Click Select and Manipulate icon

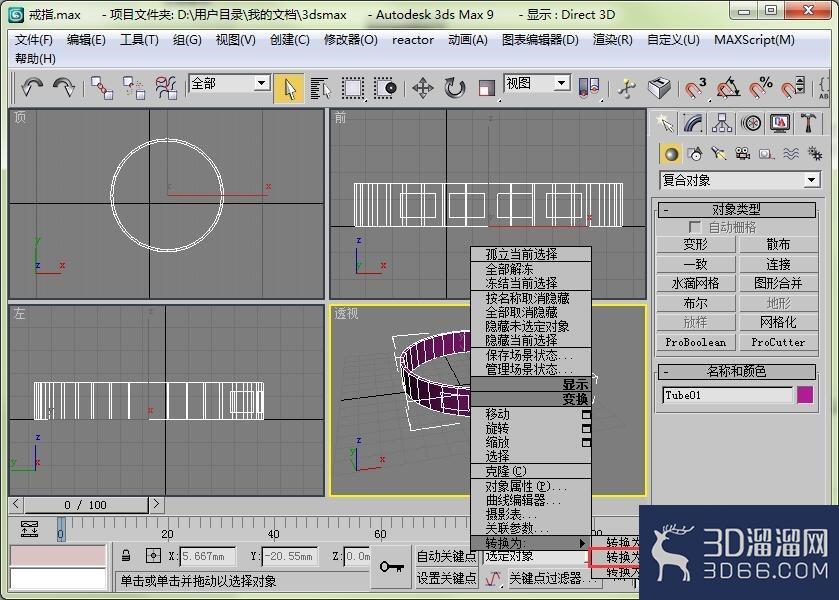pyautogui.click(x=627, y=88)
